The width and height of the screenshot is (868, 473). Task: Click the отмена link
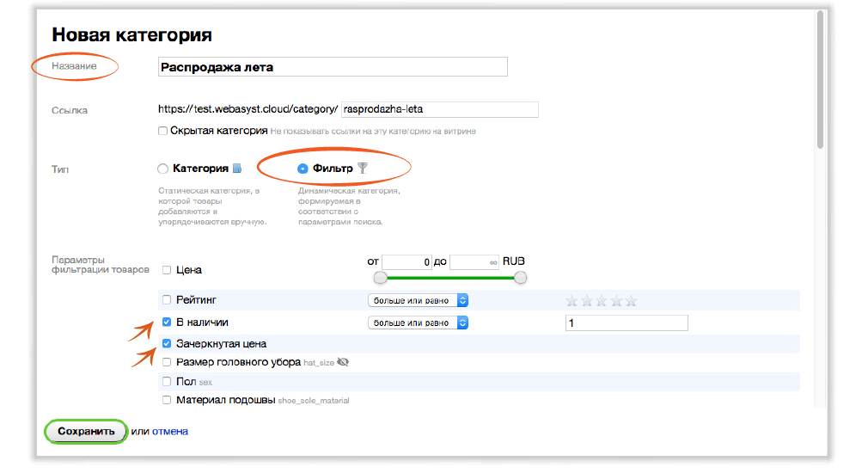[170, 432]
